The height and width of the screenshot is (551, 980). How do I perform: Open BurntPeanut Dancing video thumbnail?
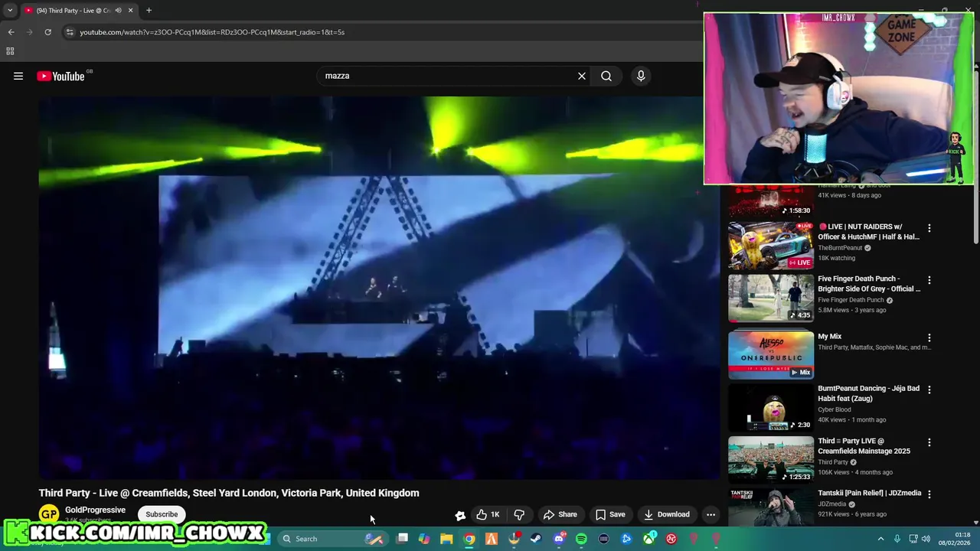coord(771,407)
